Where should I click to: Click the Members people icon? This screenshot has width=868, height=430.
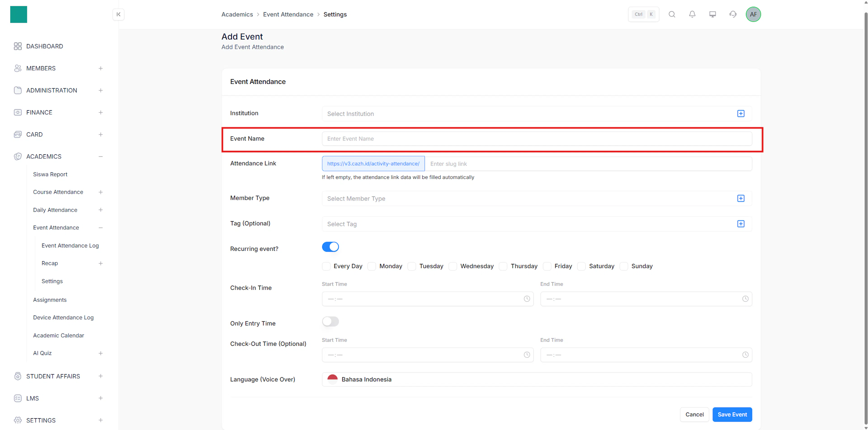(18, 68)
